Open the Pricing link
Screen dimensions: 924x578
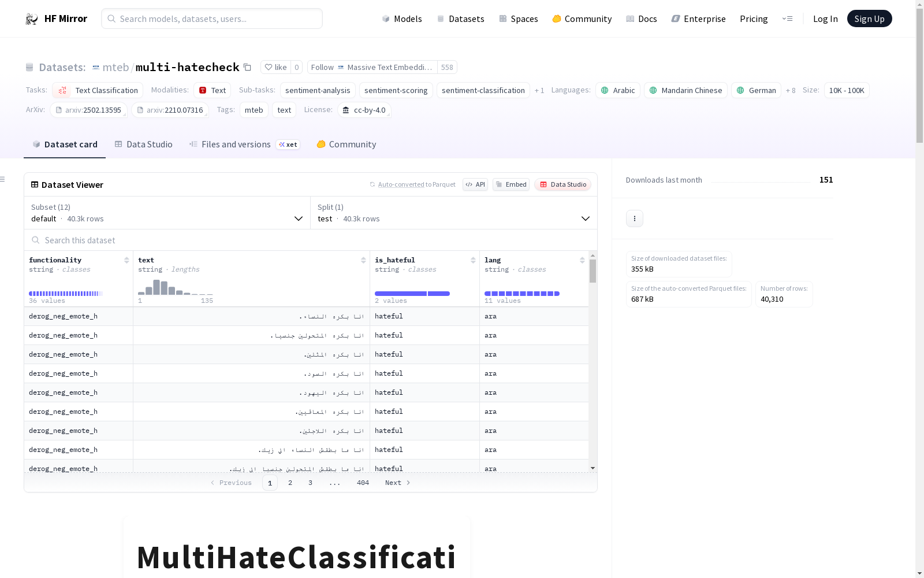click(x=754, y=18)
